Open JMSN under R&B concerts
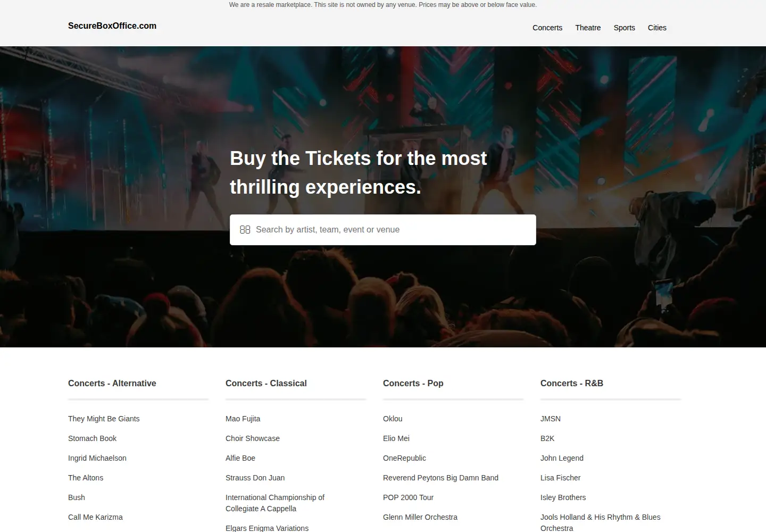766x532 pixels. pyautogui.click(x=551, y=419)
